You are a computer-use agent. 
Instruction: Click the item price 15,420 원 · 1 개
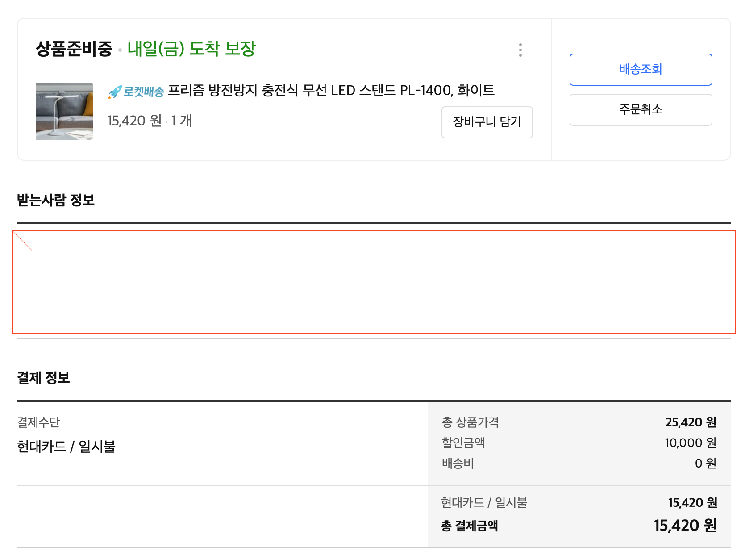tap(149, 121)
